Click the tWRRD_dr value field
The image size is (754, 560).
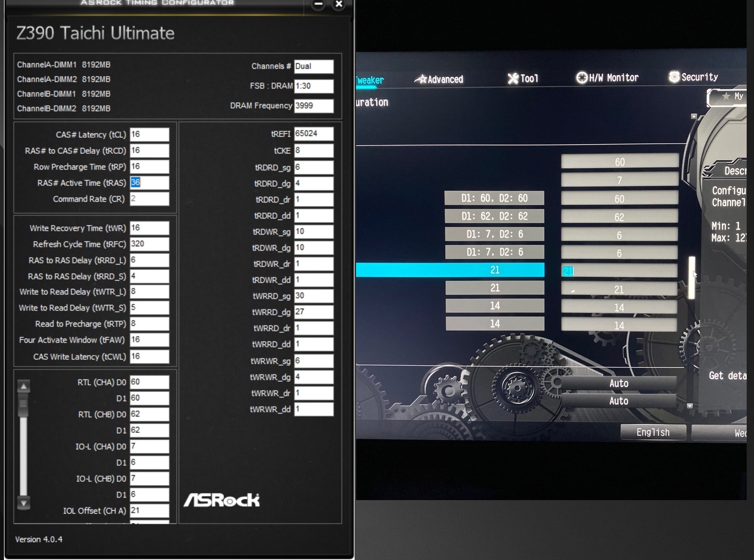314,328
